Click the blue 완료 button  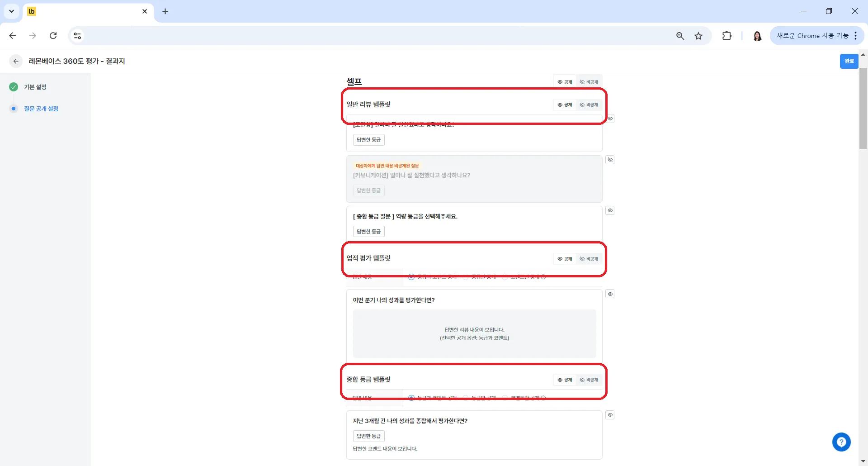click(x=849, y=61)
